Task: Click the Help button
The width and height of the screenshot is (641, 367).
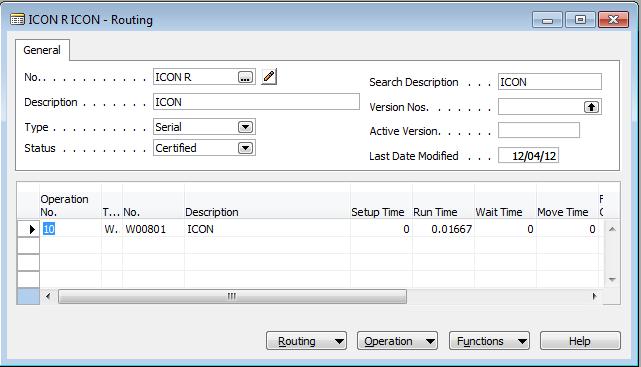Action: [x=580, y=341]
